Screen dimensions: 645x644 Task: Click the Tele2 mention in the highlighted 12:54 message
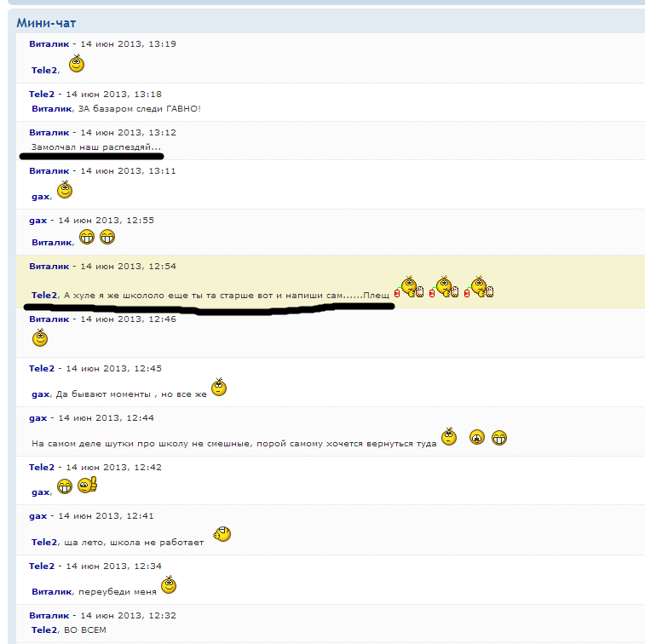44,296
